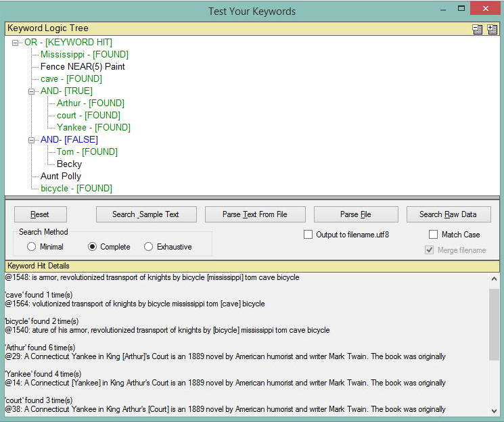Click the expand all tree nodes icon
Image resolution: width=504 pixels, height=422 pixels.
click(x=492, y=29)
